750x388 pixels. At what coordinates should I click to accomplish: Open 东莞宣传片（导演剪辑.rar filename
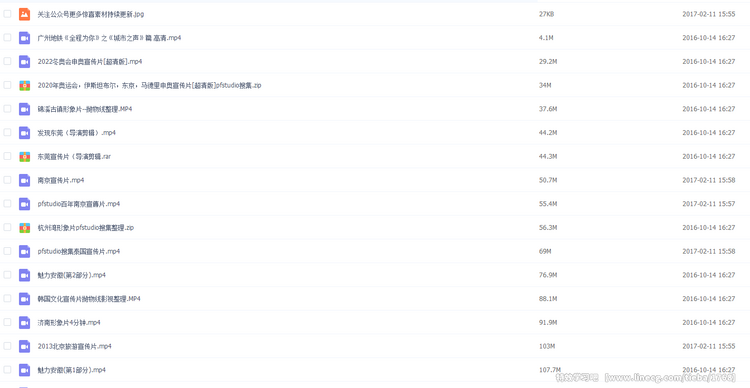click(x=74, y=156)
